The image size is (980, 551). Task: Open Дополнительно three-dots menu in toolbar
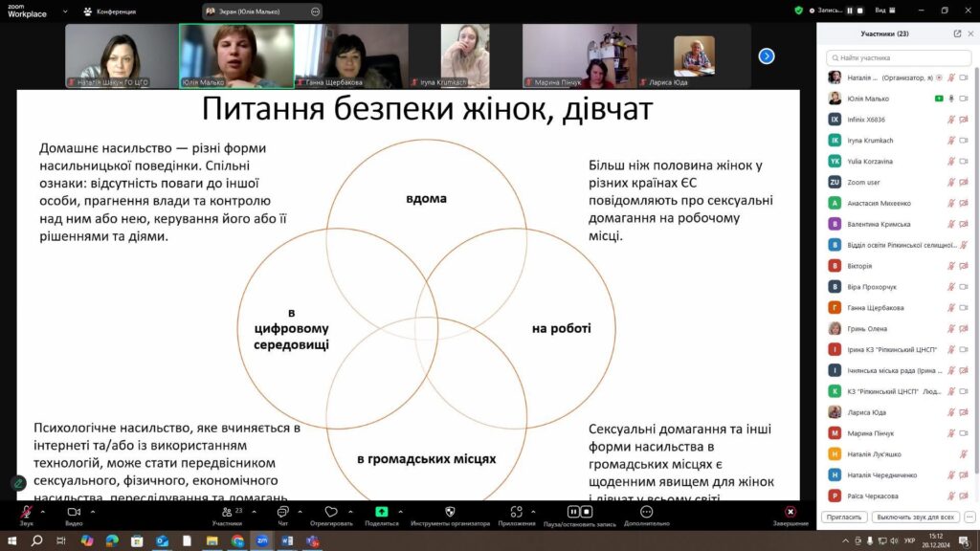(x=647, y=513)
